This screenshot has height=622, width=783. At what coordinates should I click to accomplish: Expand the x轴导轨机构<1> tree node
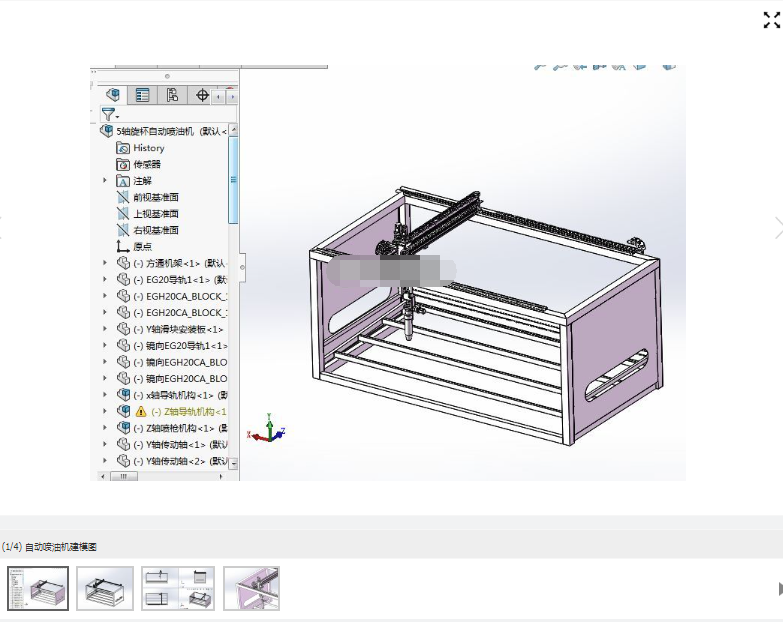pyautogui.click(x=105, y=394)
